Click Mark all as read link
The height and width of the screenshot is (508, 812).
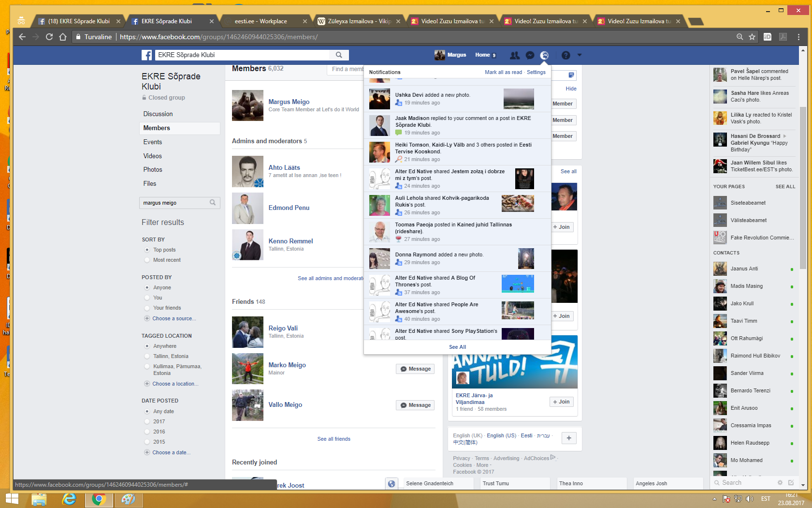(503, 72)
